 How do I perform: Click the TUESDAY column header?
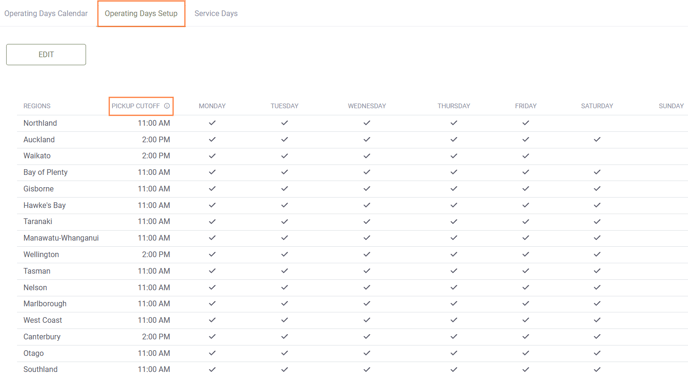pos(284,106)
